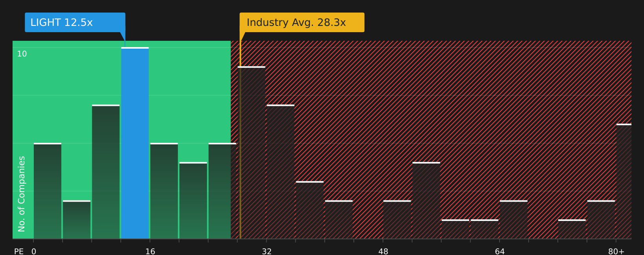
Task: Click the x-axis label 16
Action: [x=150, y=251]
